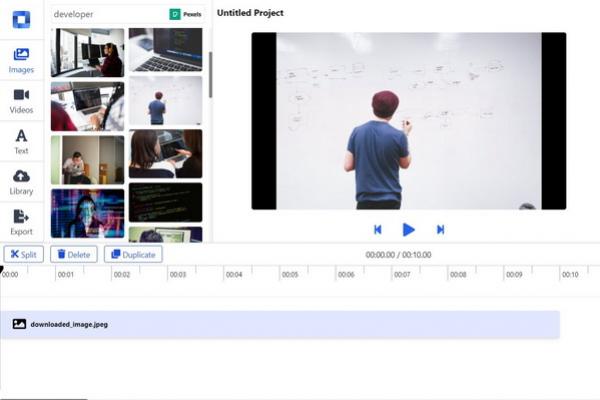Click the 00:02 timeline mark

(122, 275)
